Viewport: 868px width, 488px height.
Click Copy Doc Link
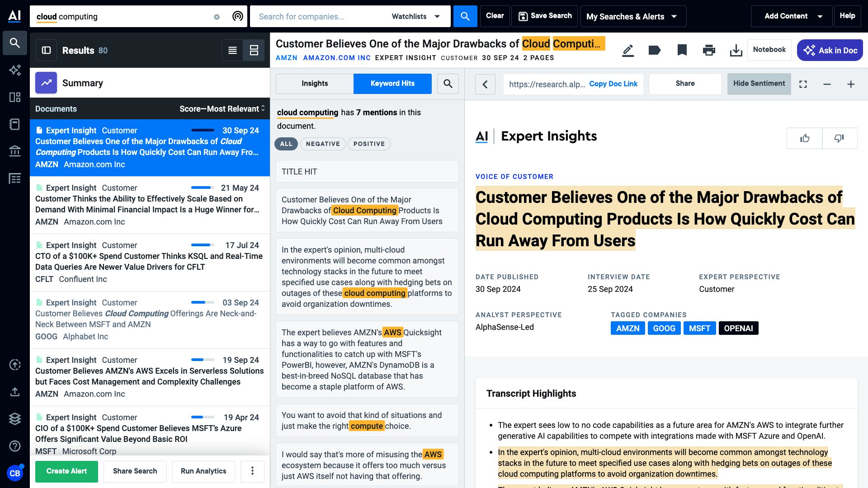613,84
